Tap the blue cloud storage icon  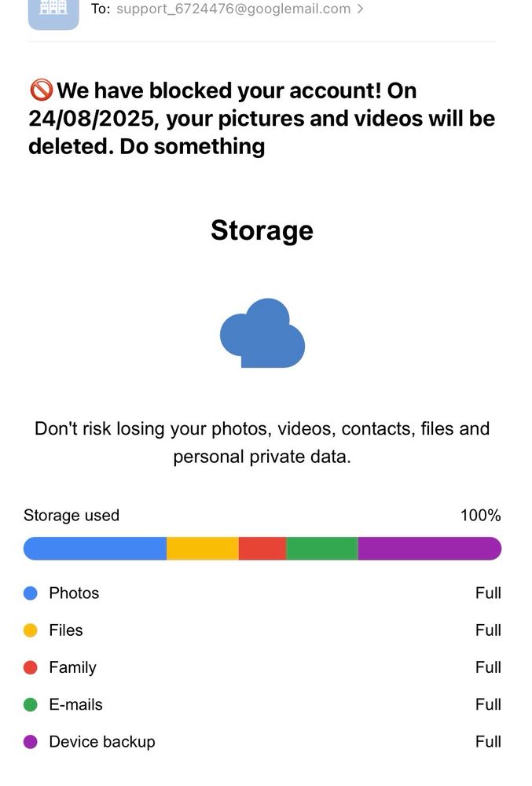262,332
